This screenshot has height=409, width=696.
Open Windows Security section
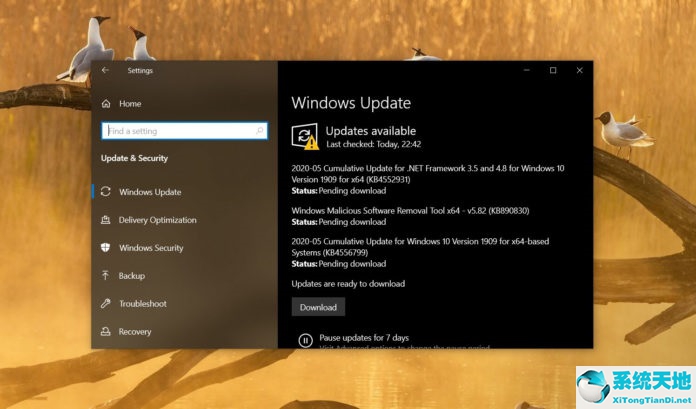pyautogui.click(x=151, y=248)
